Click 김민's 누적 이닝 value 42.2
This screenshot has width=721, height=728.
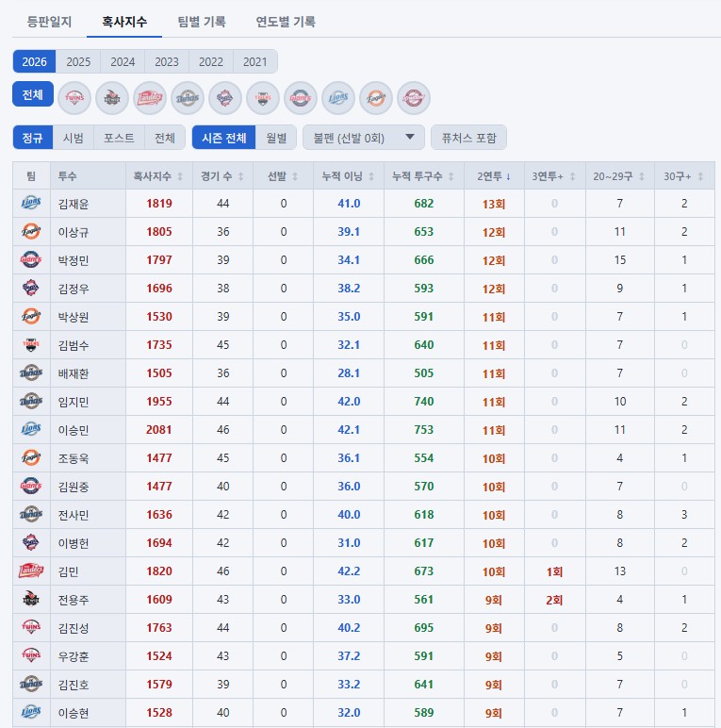[x=349, y=571]
